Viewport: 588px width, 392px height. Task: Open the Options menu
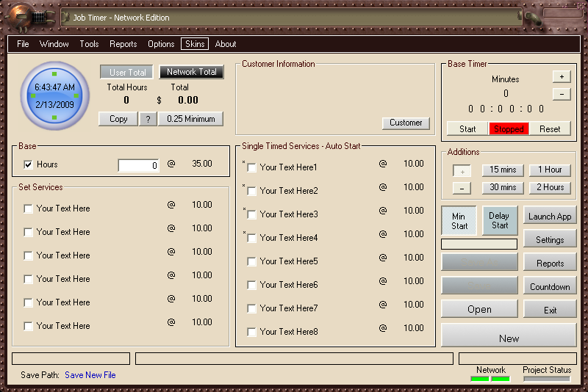(x=161, y=44)
